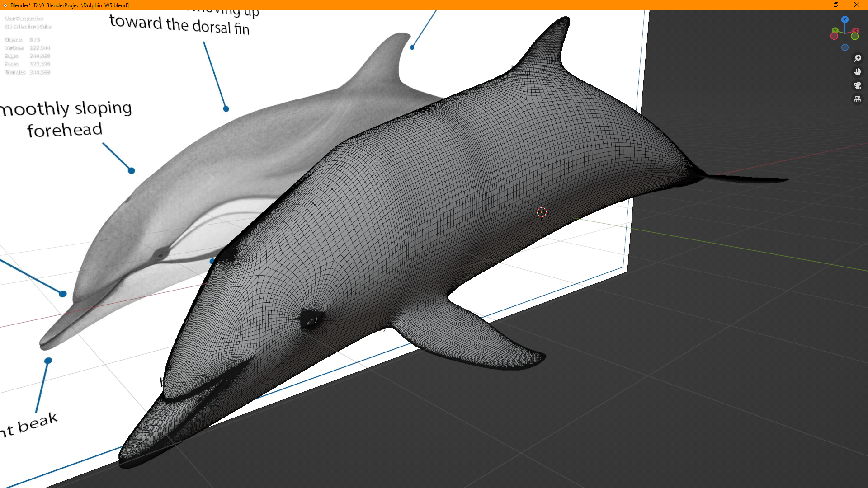Click the hand pan view icon
Viewport: 868px width, 488px height.
tap(857, 72)
